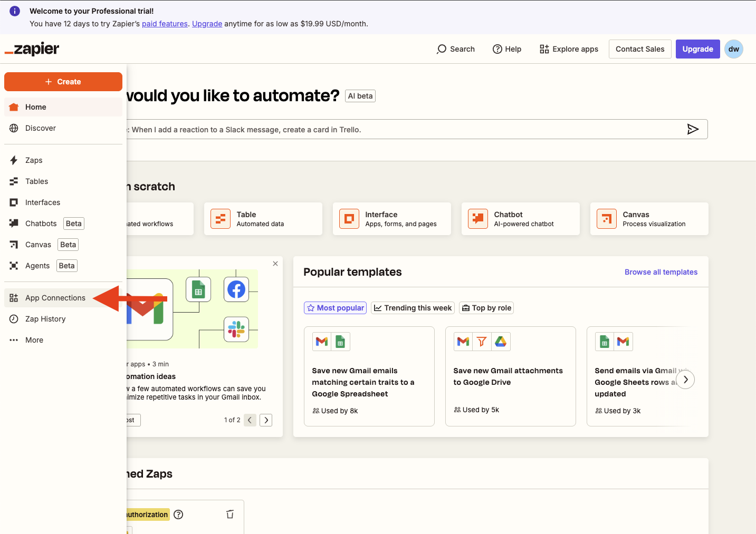
Task: Select the Most popular tab
Action: click(x=335, y=308)
